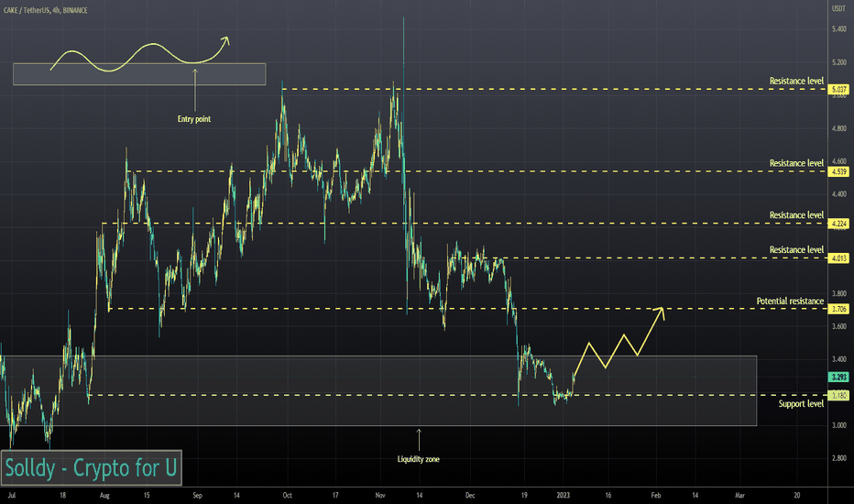Screen dimensions: 854x504
Task: Select the Resistance level label at 4.539
Action: [x=796, y=163]
